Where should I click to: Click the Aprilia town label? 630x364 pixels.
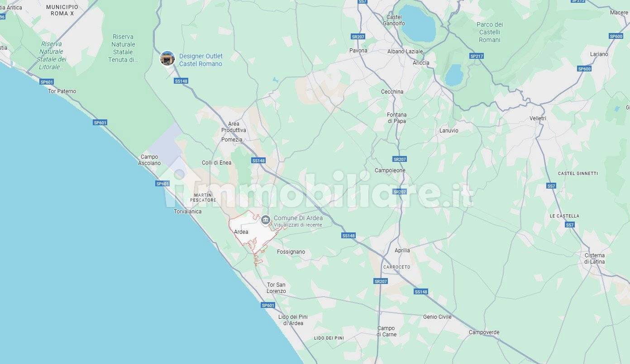point(402,251)
